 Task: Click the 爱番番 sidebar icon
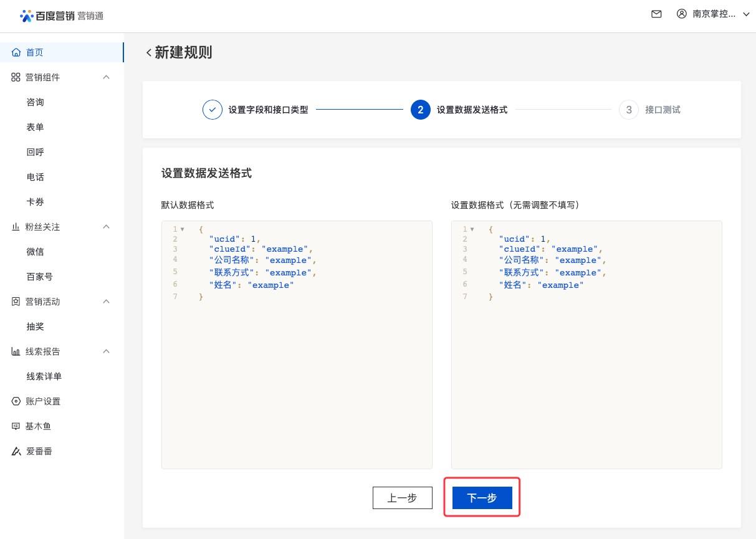(16, 451)
